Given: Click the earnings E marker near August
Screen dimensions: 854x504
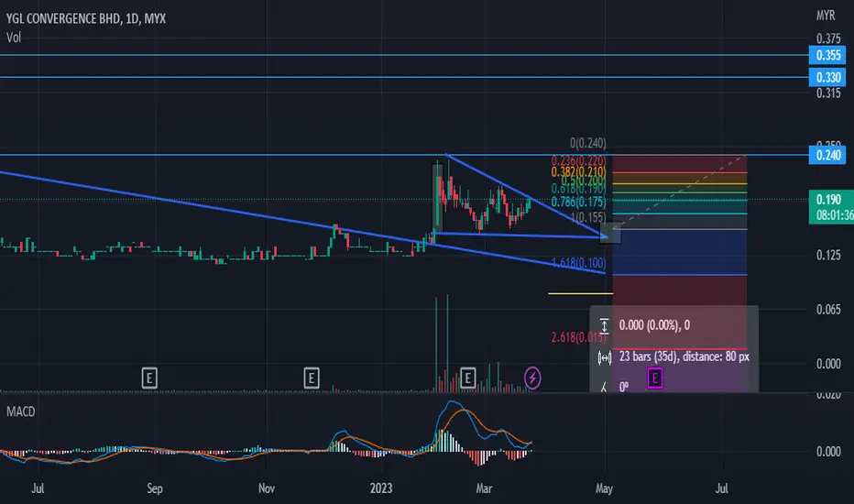Looking at the screenshot, I should [x=149, y=378].
